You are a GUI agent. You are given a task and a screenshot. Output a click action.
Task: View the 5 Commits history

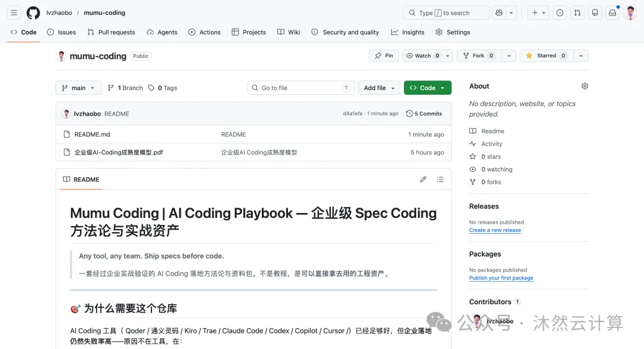pos(424,113)
